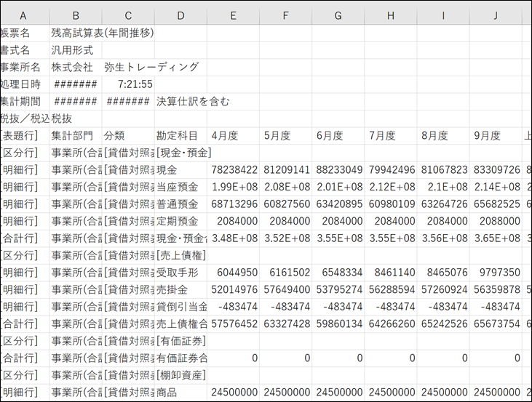
Task: Select column F header
Action: 286,15
